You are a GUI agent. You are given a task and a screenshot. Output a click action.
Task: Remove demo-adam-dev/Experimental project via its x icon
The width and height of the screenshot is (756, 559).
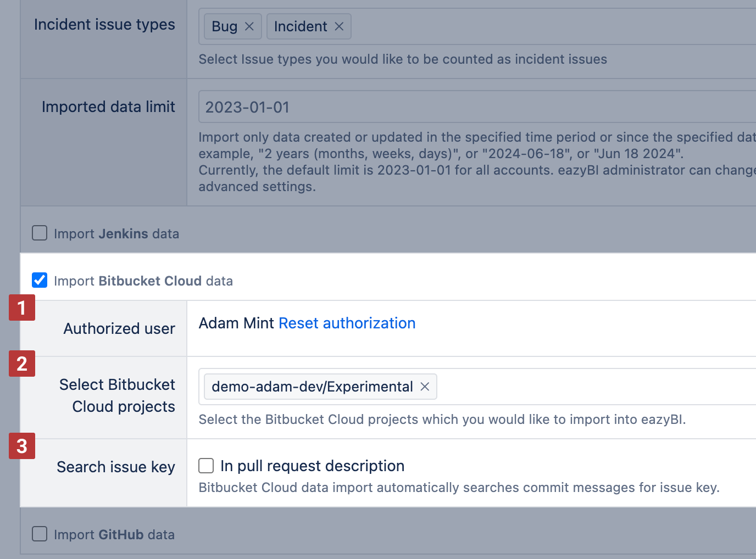coord(425,387)
